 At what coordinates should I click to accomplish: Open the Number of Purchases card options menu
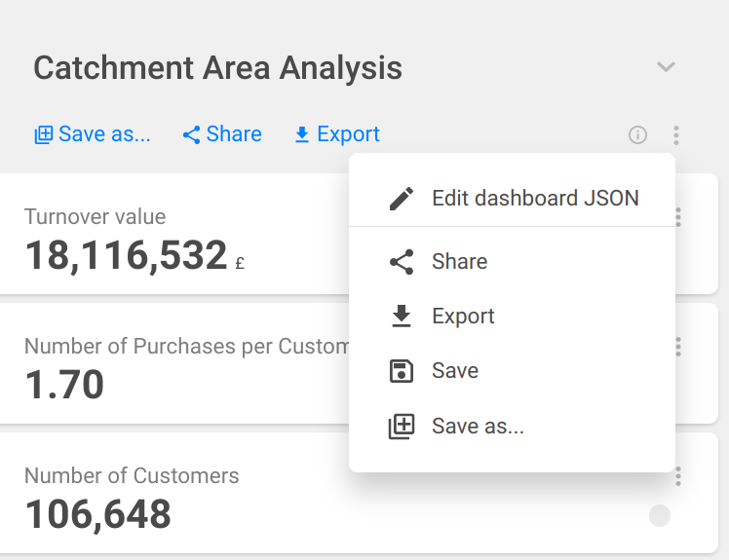pyautogui.click(x=678, y=347)
